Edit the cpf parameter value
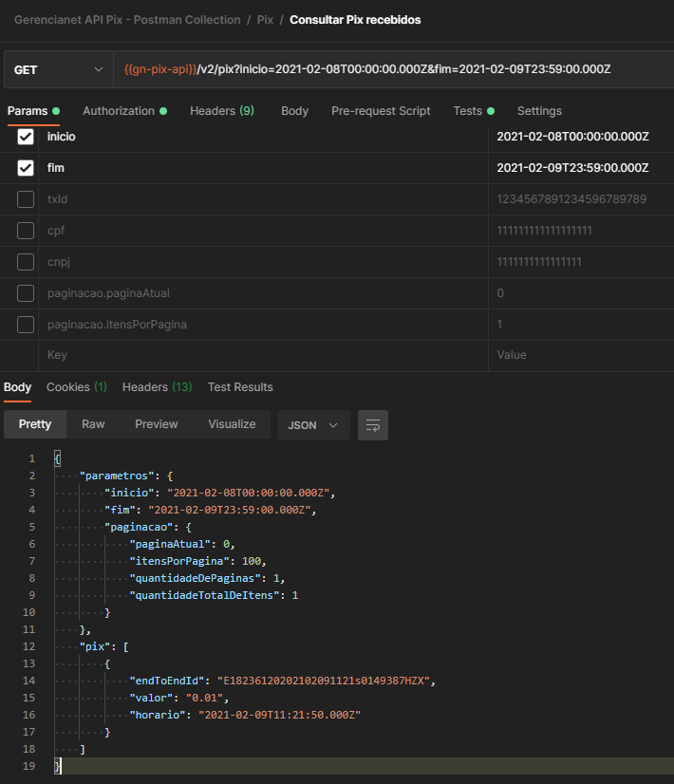This screenshot has height=784, width=674. (x=581, y=231)
